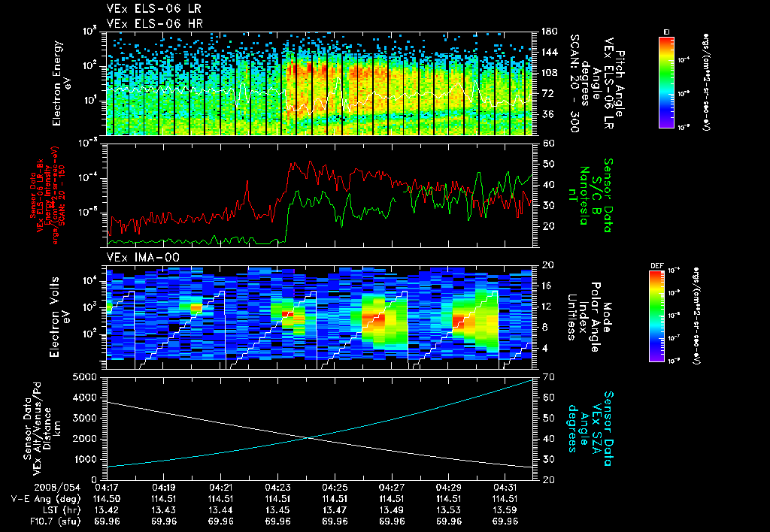The width and height of the screenshot is (770, 532).
Task: Click the 04:25 time tick label
Action: coord(335,488)
